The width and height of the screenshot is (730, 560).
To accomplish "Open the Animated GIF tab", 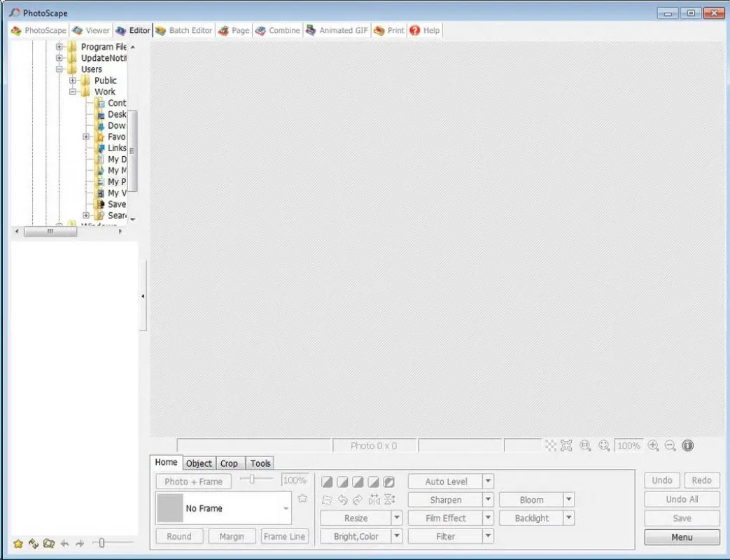I will pos(337,30).
